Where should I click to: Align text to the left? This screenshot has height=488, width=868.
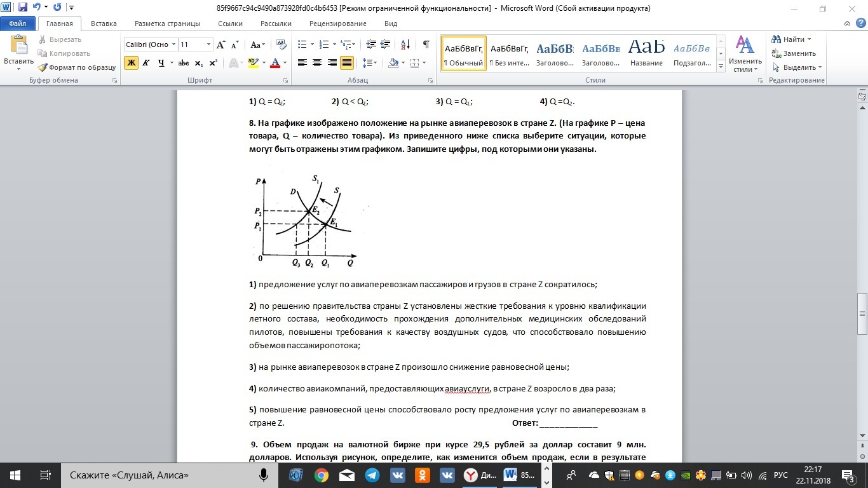click(302, 63)
